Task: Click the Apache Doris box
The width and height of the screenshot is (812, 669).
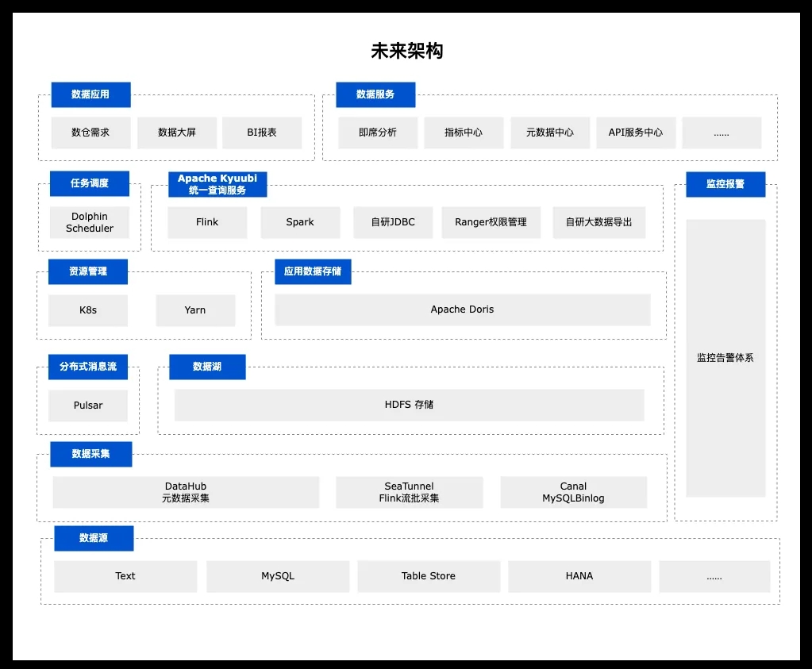Action: click(x=463, y=310)
